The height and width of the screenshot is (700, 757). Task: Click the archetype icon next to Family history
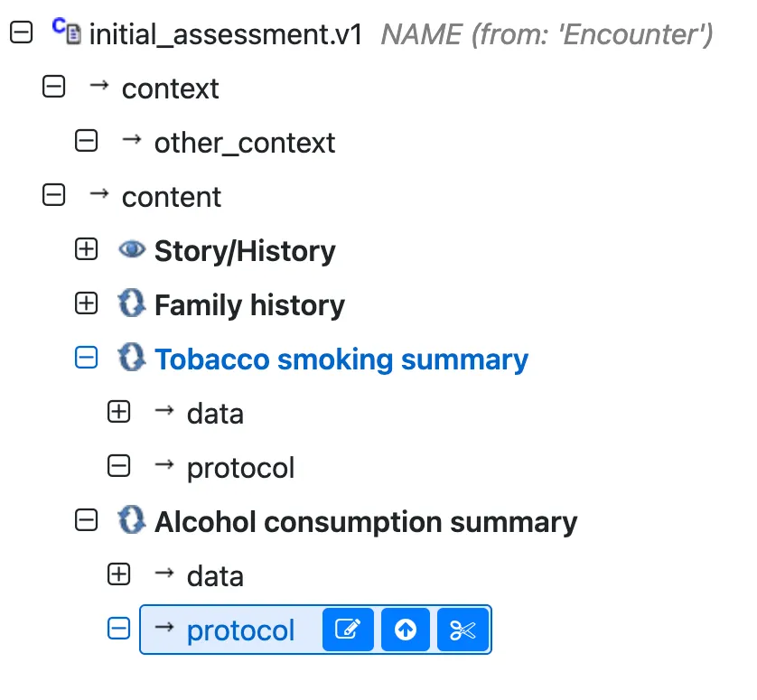(x=132, y=304)
